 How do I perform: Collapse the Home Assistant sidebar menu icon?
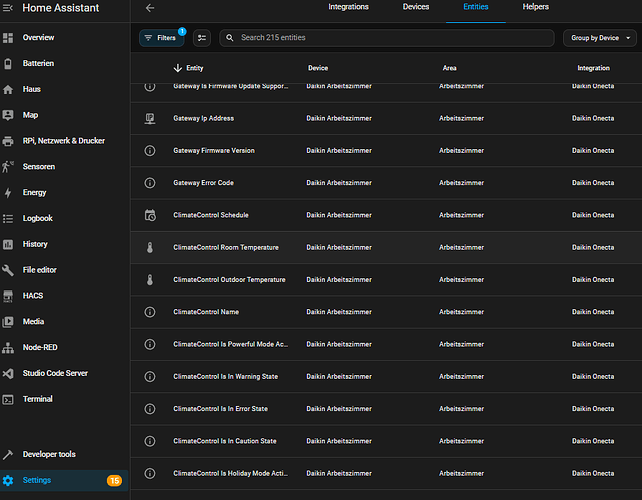tap(8, 8)
